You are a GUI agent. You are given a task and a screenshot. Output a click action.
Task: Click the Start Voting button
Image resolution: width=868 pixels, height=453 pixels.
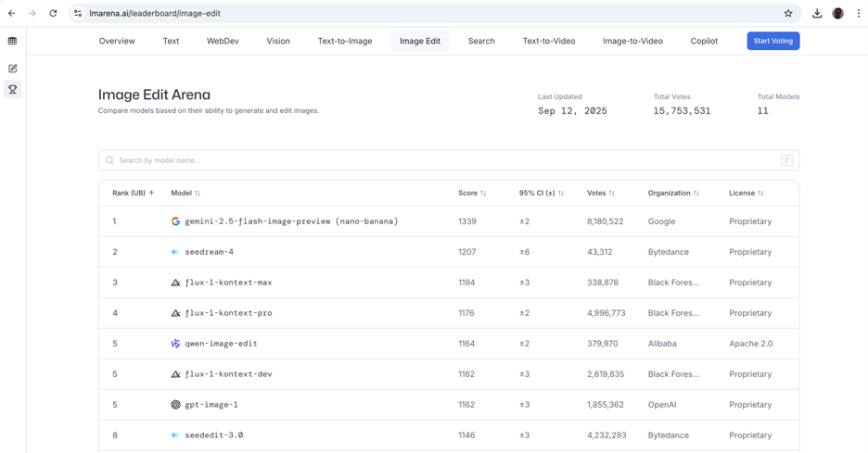(773, 41)
